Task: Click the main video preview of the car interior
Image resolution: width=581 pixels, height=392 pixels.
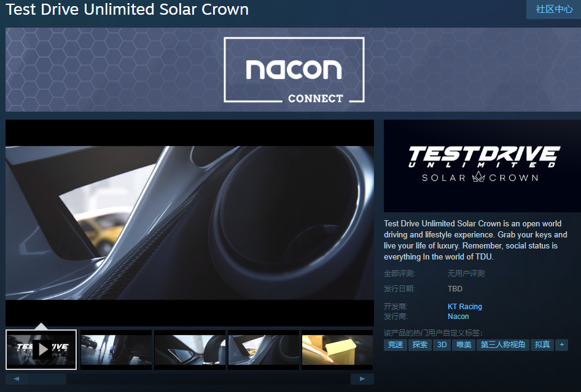Action: 190,223
